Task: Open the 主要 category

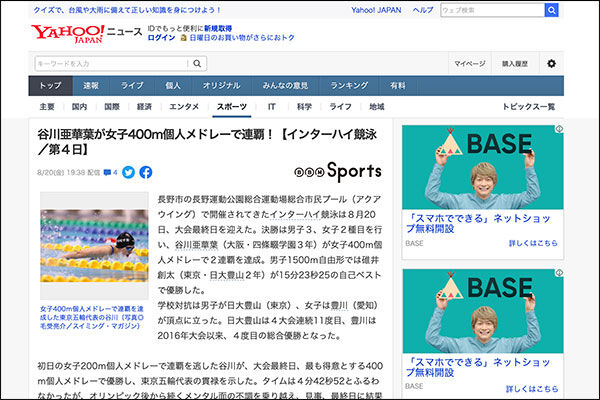Action: (x=47, y=107)
